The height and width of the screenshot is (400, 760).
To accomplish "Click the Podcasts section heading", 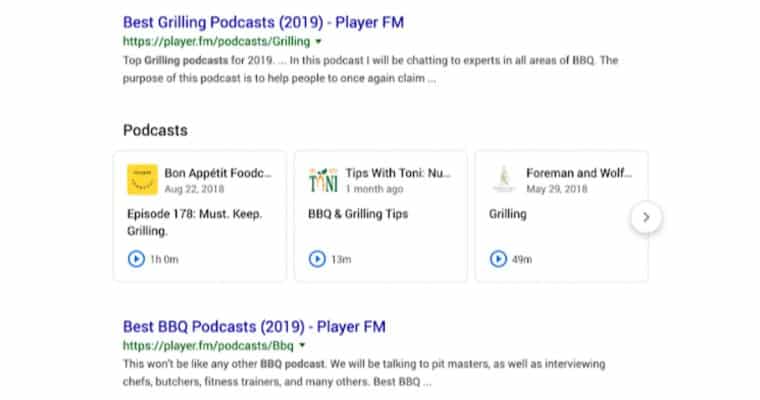I will click(155, 130).
